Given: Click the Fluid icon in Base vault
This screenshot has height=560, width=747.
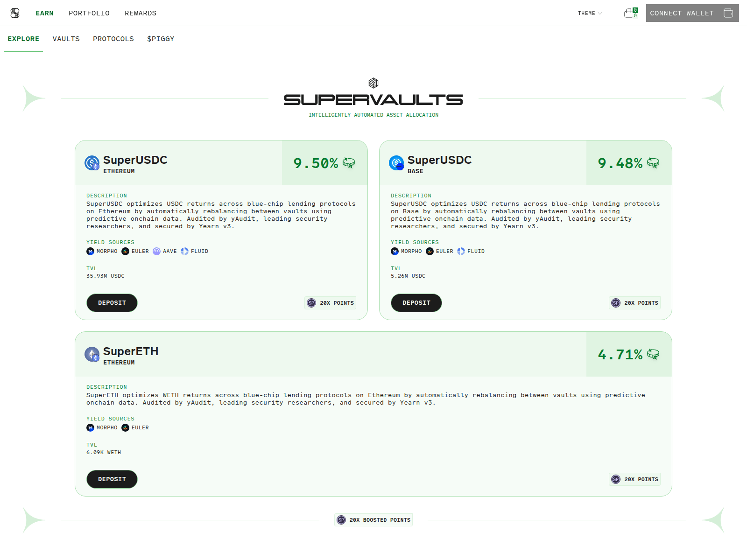Looking at the screenshot, I should [x=461, y=252].
